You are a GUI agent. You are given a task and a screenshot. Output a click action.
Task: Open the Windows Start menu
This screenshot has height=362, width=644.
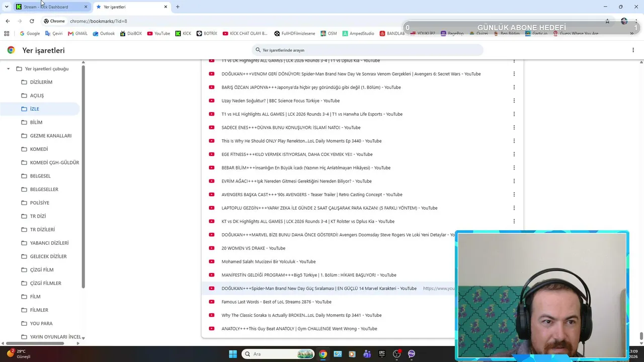[233, 354]
